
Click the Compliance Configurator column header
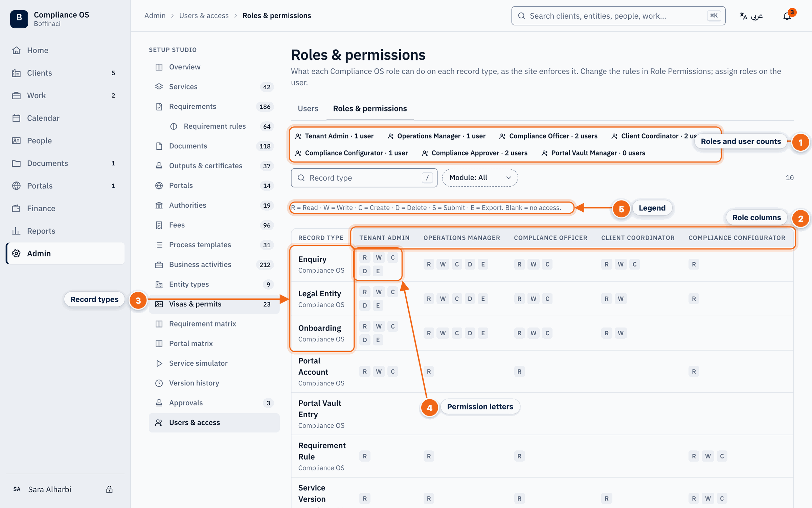tap(737, 238)
